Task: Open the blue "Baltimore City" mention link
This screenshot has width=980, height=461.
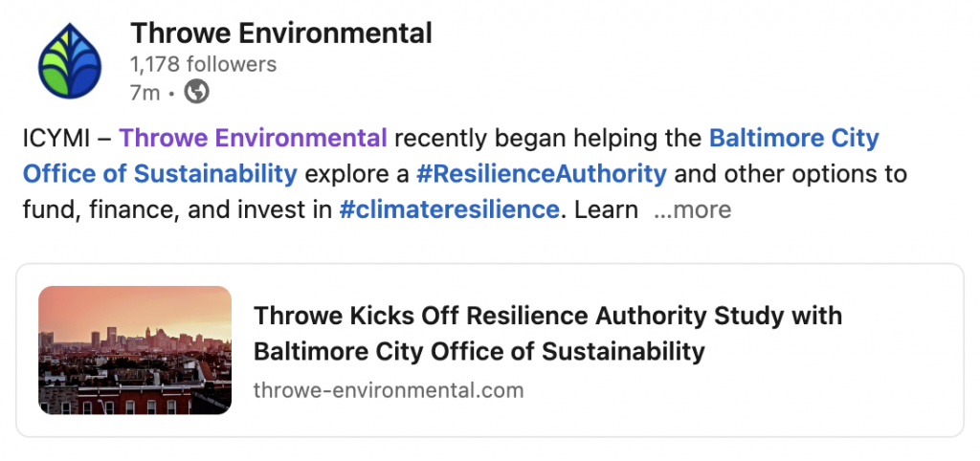Action: 793,138
